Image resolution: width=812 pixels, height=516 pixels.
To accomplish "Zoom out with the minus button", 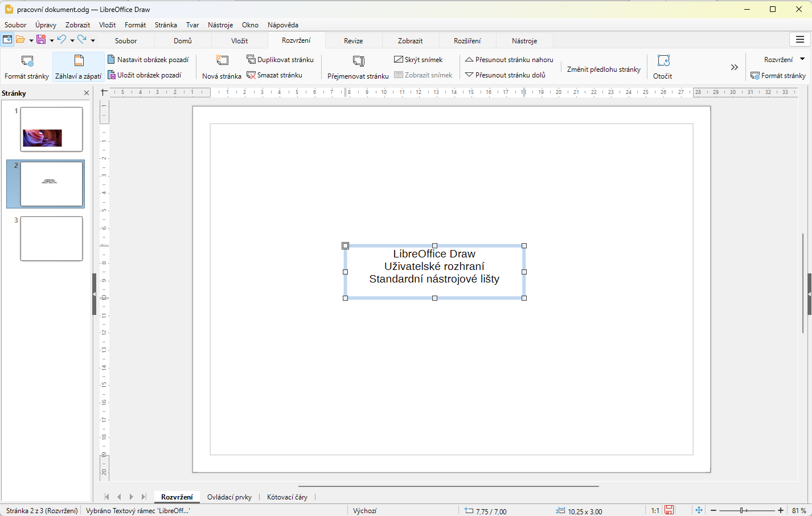I will [x=713, y=510].
